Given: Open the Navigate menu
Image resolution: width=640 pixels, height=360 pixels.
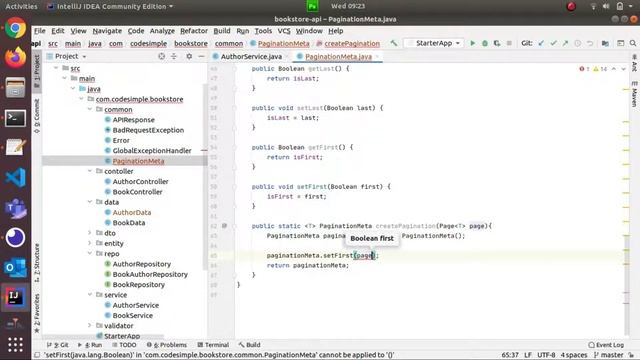Looking at the screenshot, I should click(x=107, y=31).
